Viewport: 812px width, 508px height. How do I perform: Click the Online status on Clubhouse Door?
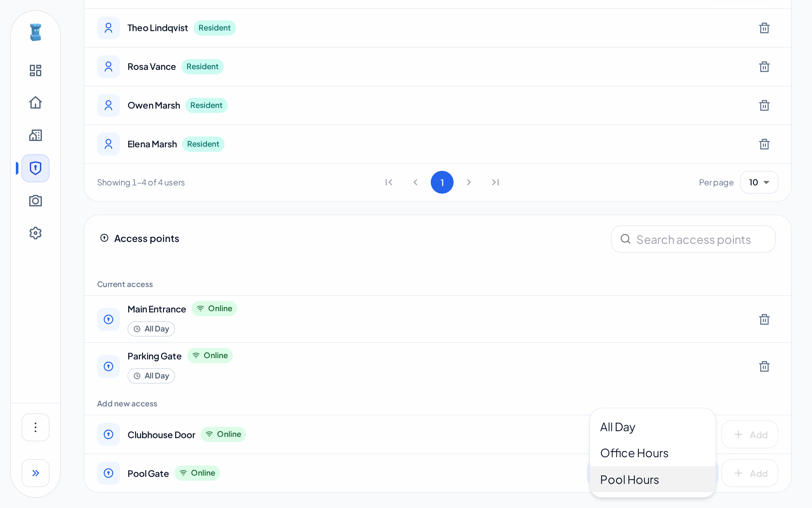coord(223,434)
